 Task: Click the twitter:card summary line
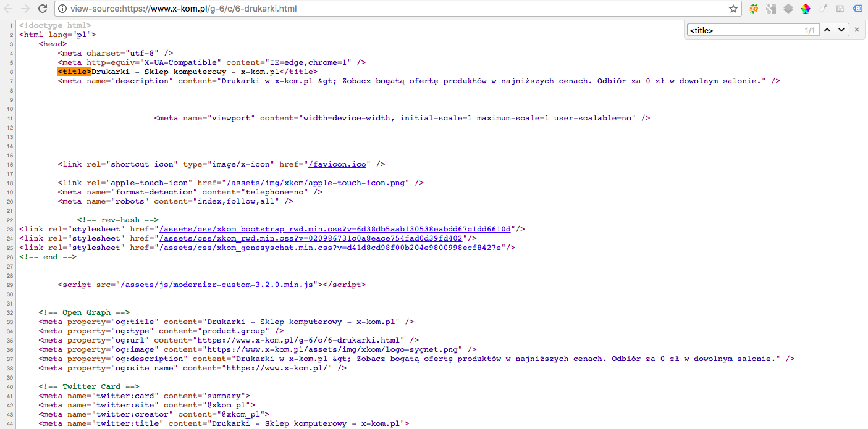(144, 396)
